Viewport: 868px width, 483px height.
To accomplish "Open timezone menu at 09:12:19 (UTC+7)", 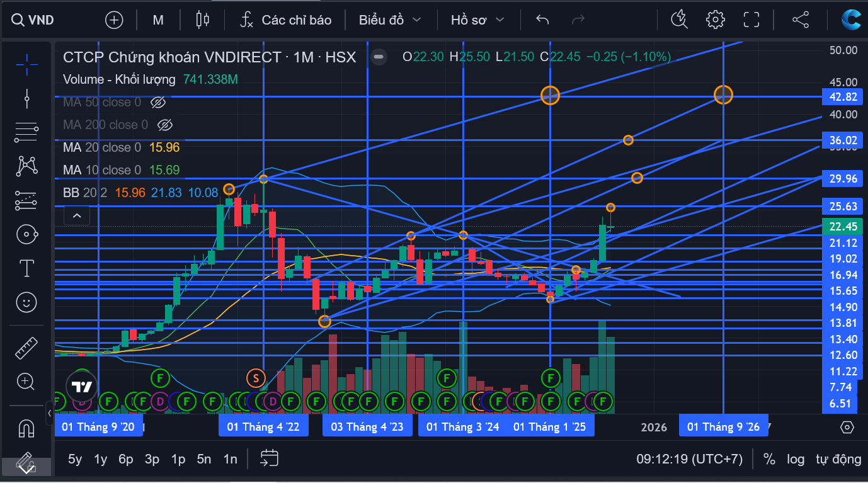I will click(x=689, y=459).
